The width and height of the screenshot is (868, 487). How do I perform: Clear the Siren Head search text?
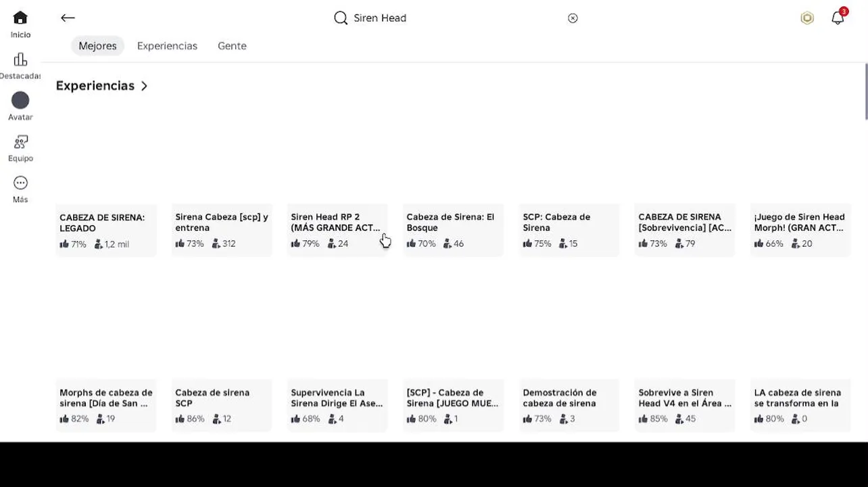[573, 18]
